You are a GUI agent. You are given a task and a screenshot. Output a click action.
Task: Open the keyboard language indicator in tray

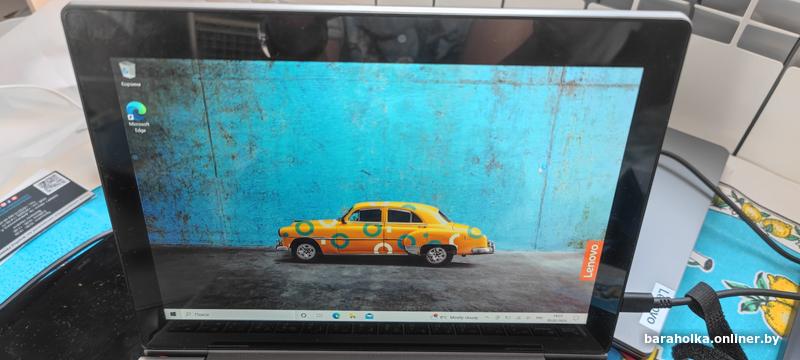click(x=539, y=318)
